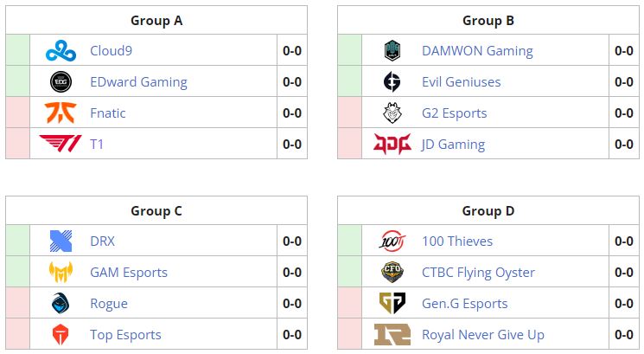This screenshot has width=644, height=354.
Task: Click the JD Gaming logo
Action: coord(392,145)
